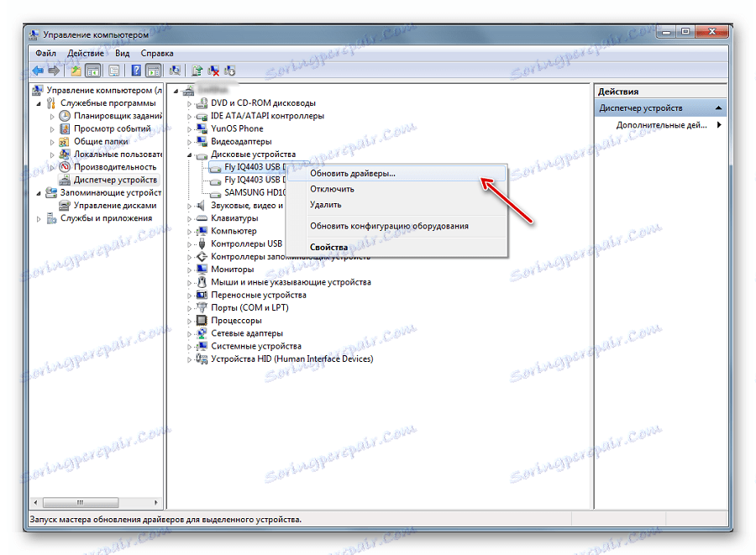Viewport: 756px width, 555px height.
Task: Click the Порты (COM и LPT) icon
Action: 202,308
